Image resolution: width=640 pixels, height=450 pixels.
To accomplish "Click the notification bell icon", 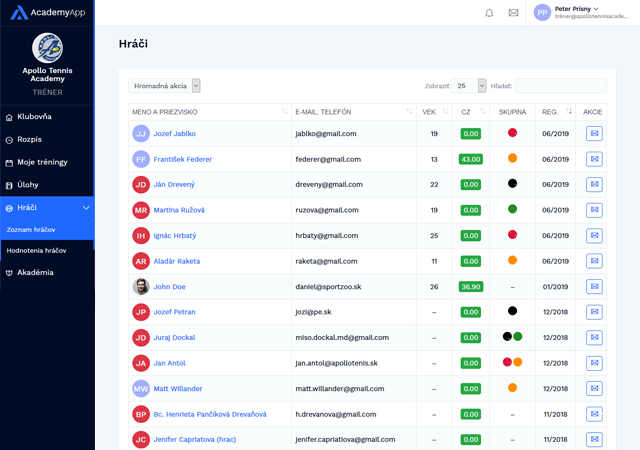I will (x=489, y=13).
